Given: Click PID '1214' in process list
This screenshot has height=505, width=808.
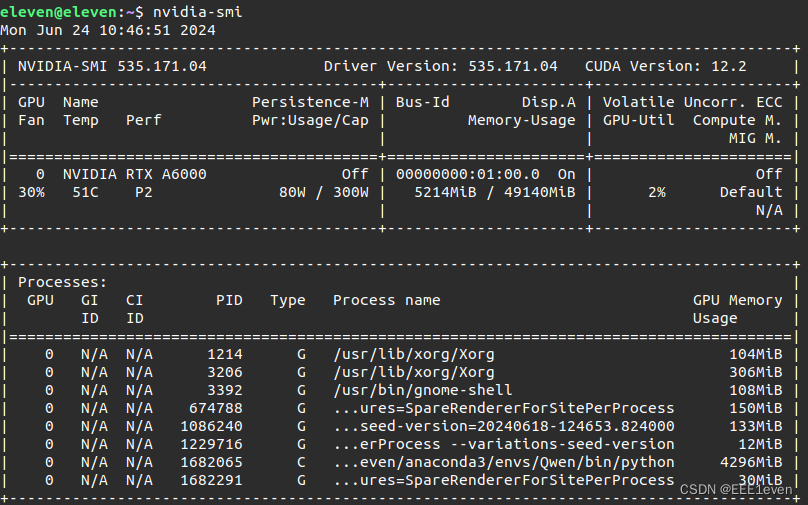Looking at the screenshot, I should (225, 355).
